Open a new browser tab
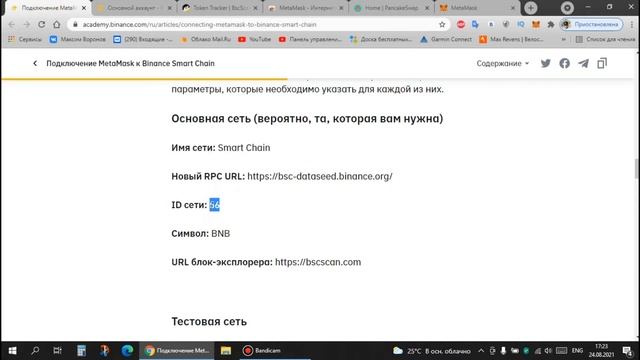Viewport: 640px width, 360px height. [531, 8]
